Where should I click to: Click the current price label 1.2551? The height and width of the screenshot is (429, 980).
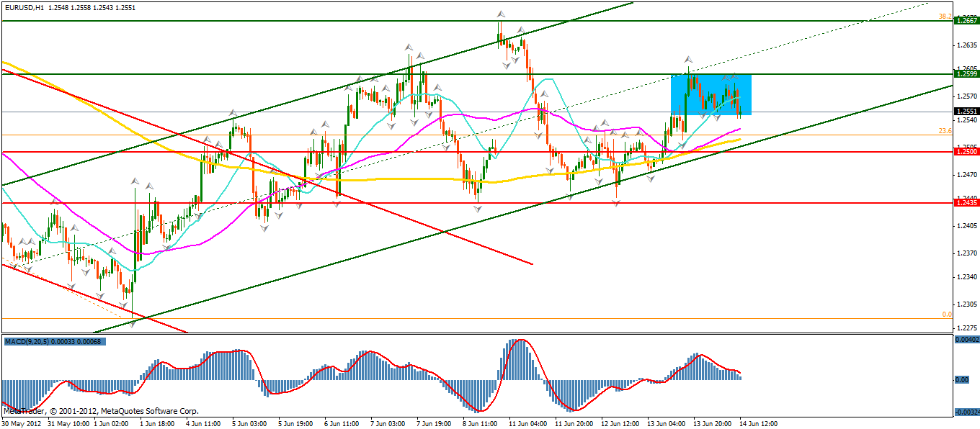pyautogui.click(x=966, y=112)
